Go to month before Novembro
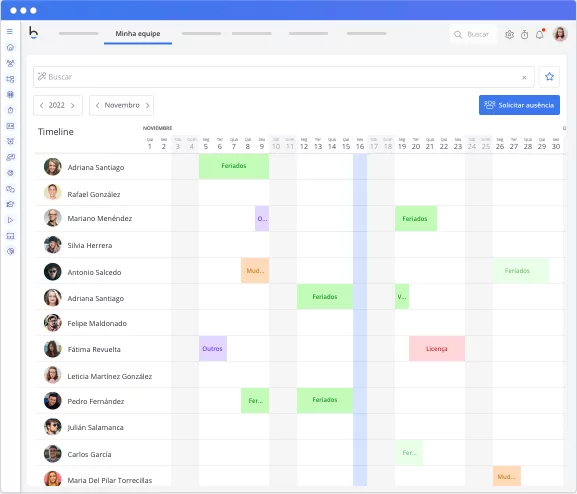 pos(98,106)
